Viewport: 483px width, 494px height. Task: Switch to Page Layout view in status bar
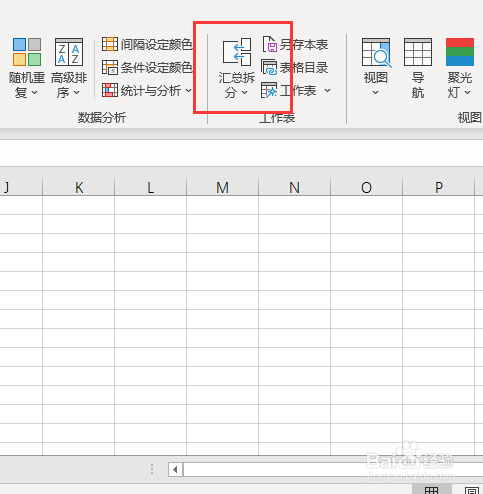pyautogui.click(x=472, y=490)
